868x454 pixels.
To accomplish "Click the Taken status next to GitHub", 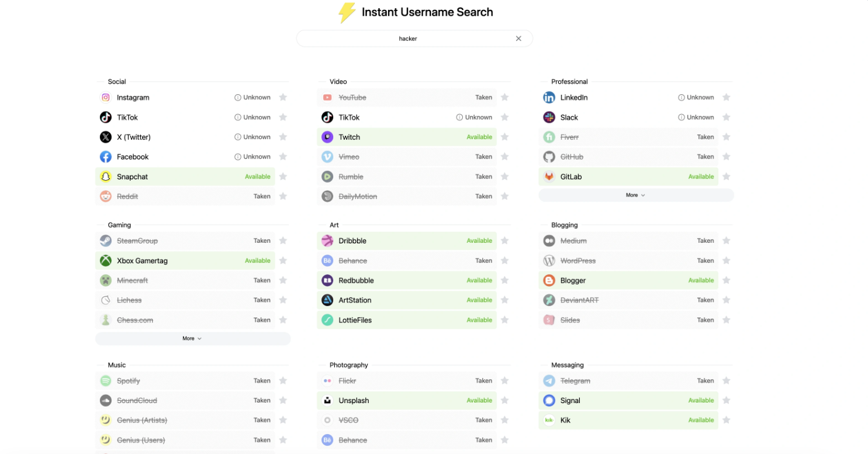I will (x=706, y=157).
